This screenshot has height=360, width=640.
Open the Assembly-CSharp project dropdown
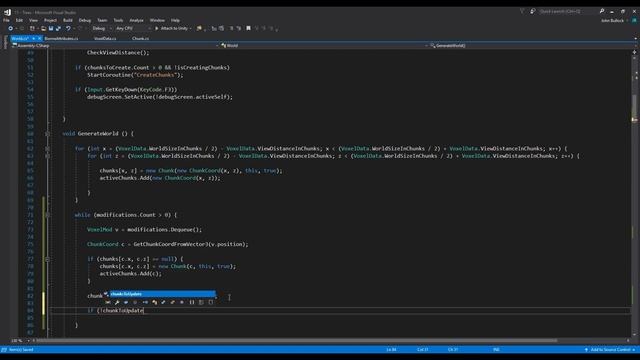click(x=115, y=46)
